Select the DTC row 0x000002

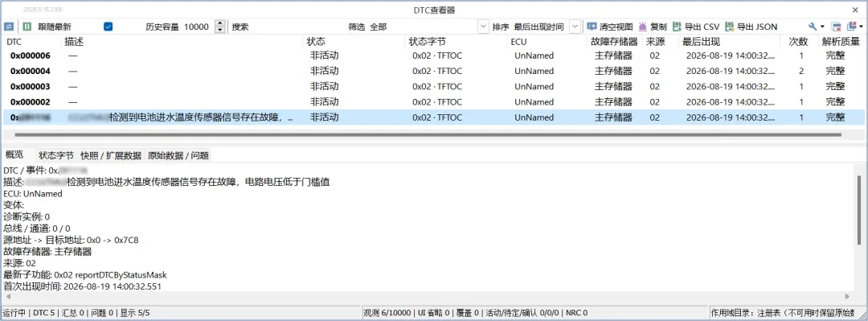pyautogui.click(x=433, y=102)
